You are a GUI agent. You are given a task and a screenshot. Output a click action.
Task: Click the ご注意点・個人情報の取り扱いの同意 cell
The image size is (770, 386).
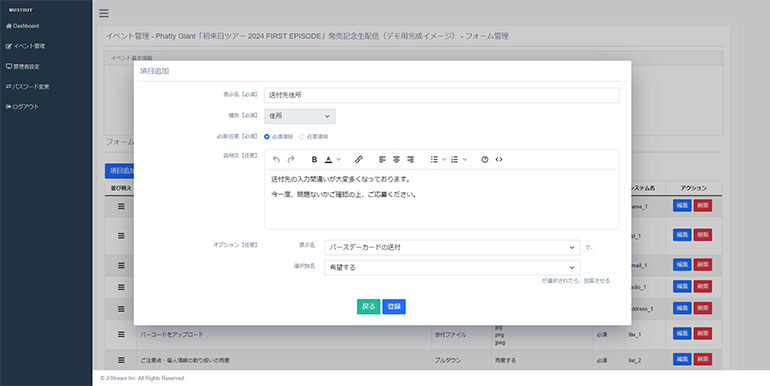pyautogui.click(x=284, y=360)
